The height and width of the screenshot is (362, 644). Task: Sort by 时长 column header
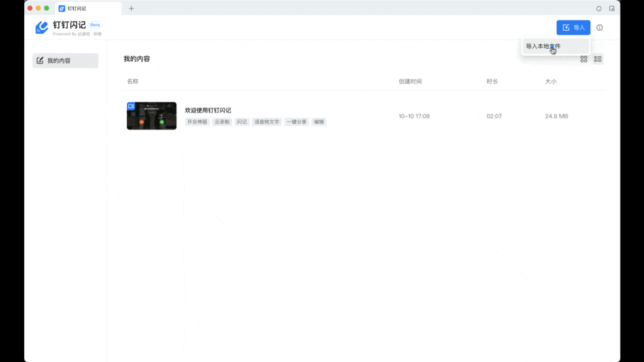(492, 81)
